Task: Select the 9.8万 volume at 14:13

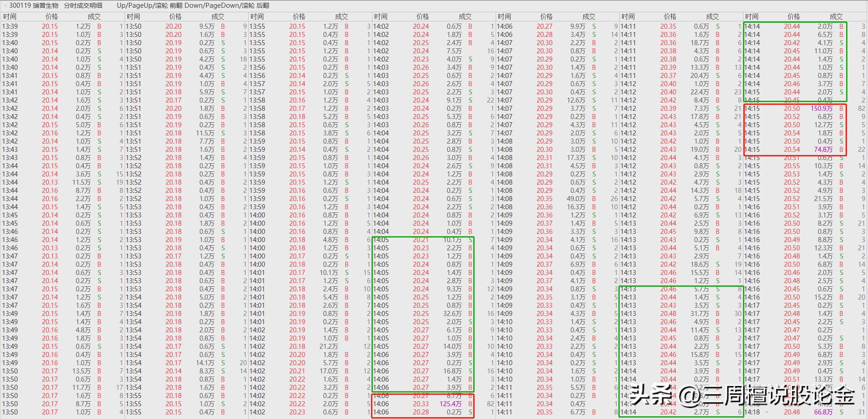Action: (701, 232)
